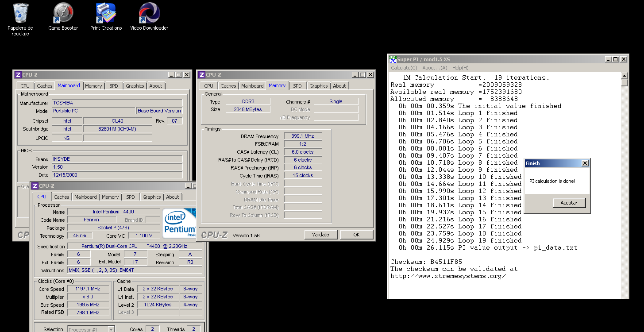Click the Cycle Time 15 clocks field
Screen dimensions: 644x332
(x=303, y=175)
